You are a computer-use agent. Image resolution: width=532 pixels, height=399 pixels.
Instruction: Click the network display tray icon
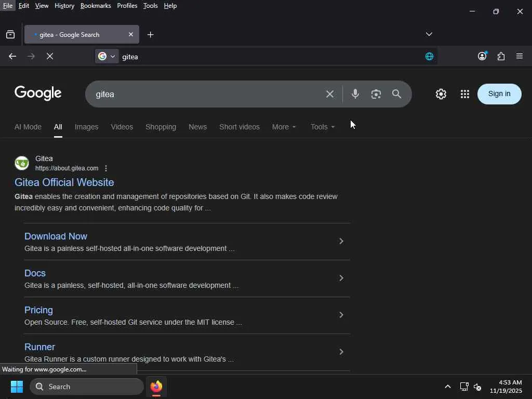point(464,387)
